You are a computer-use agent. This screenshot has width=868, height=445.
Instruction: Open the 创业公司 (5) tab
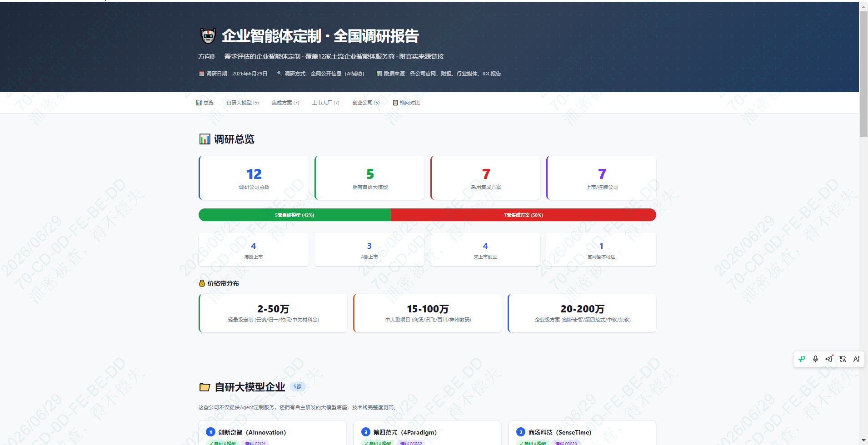pos(366,103)
